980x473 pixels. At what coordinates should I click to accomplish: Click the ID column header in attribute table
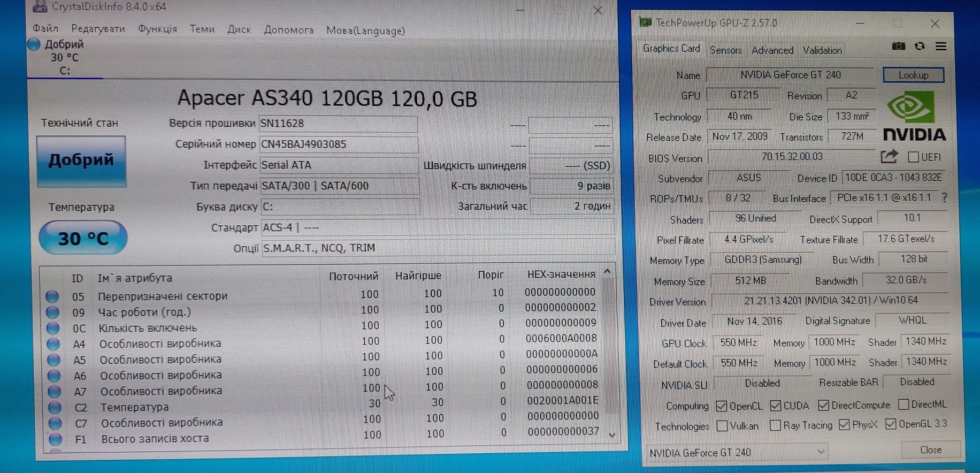[78, 278]
